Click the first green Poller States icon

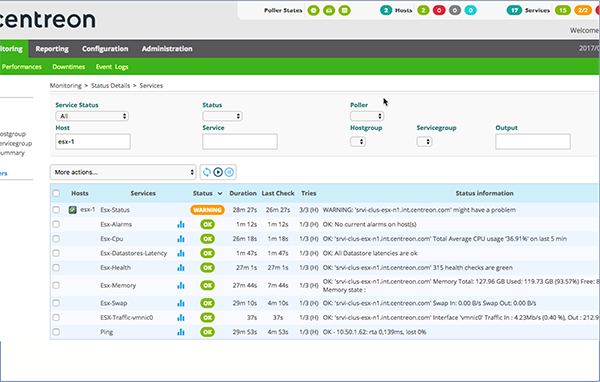pyautogui.click(x=313, y=10)
